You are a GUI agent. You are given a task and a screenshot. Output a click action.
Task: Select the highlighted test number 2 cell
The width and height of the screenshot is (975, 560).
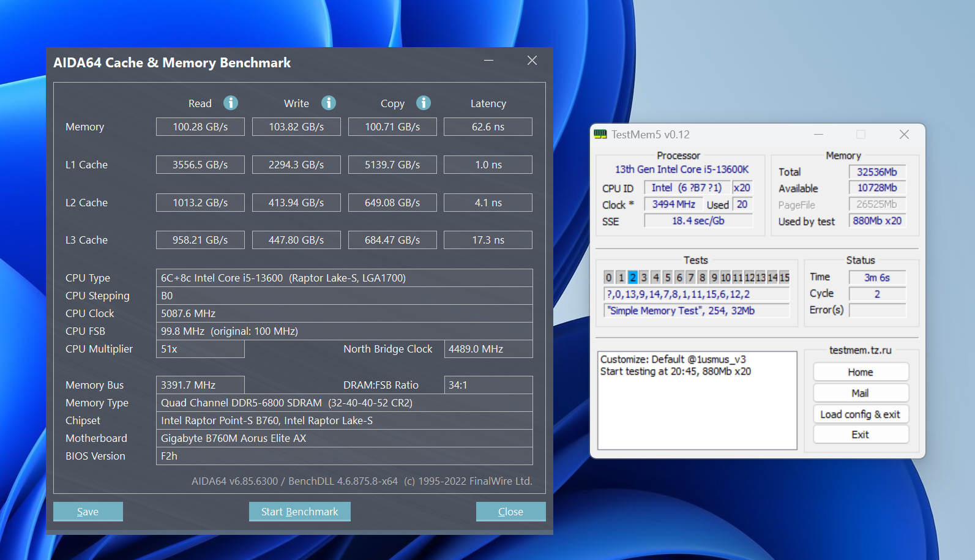[632, 277]
